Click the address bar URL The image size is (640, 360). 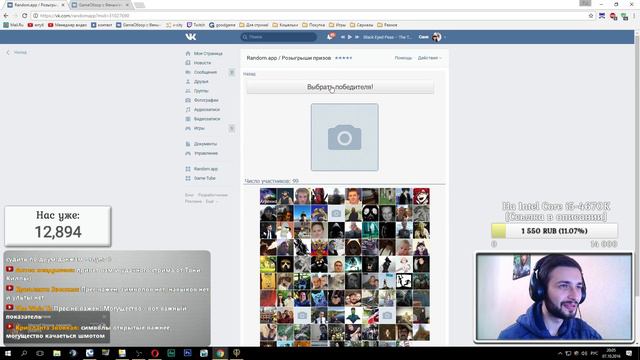pos(85,16)
